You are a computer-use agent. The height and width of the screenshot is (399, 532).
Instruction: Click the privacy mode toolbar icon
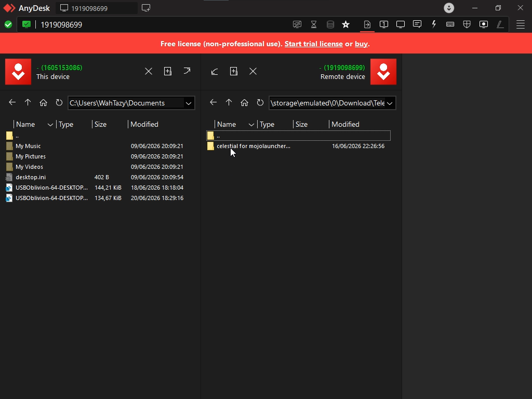pyautogui.click(x=297, y=24)
